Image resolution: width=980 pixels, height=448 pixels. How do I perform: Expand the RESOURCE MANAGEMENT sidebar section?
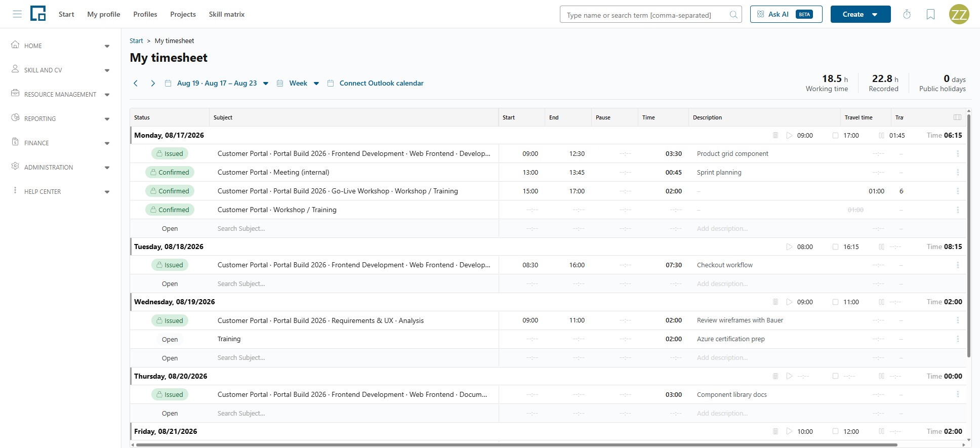click(x=61, y=94)
